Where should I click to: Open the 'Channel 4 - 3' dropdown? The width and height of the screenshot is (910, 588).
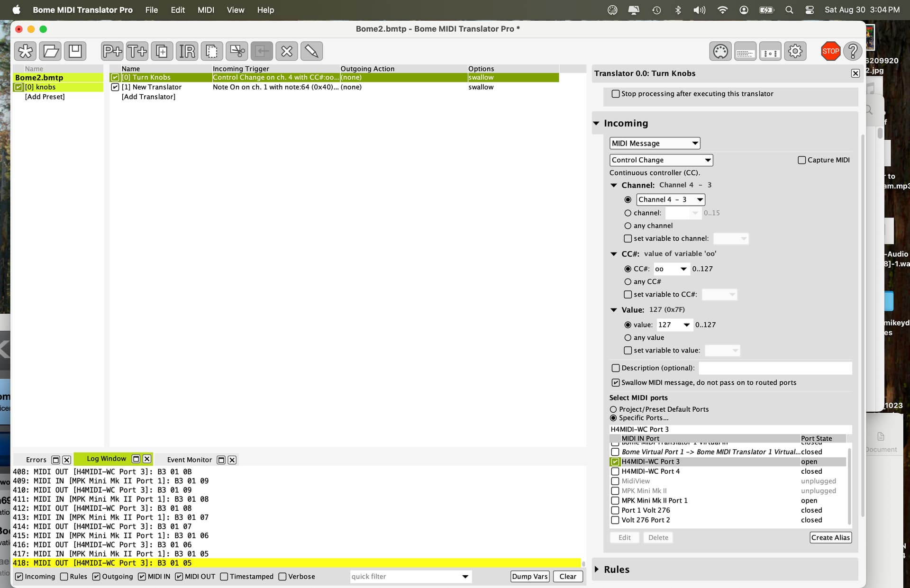[x=670, y=200]
